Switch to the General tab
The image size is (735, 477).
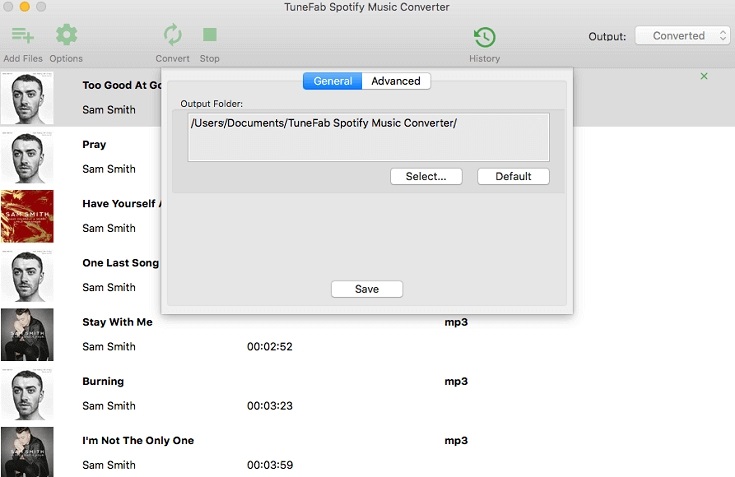click(332, 81)
